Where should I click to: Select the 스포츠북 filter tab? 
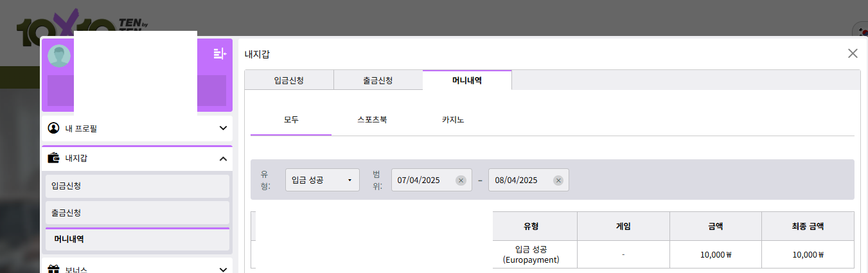click(372, 120)
